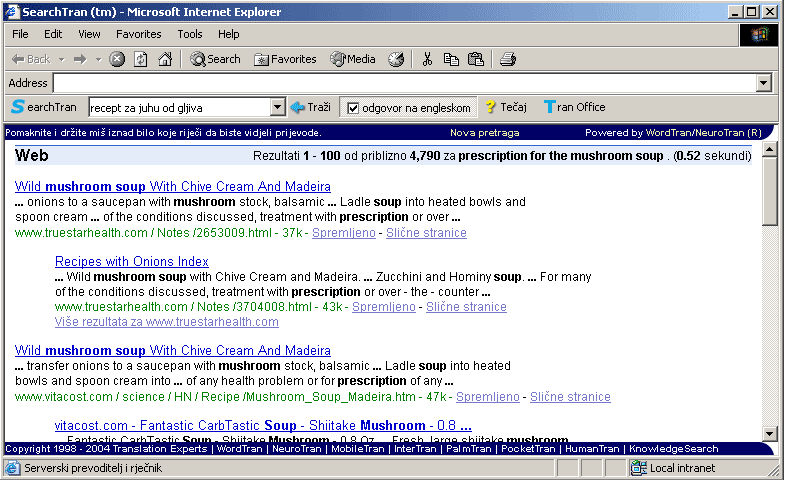
Task: Click the Cut scissors icon
Action: [x=427, y=60]
